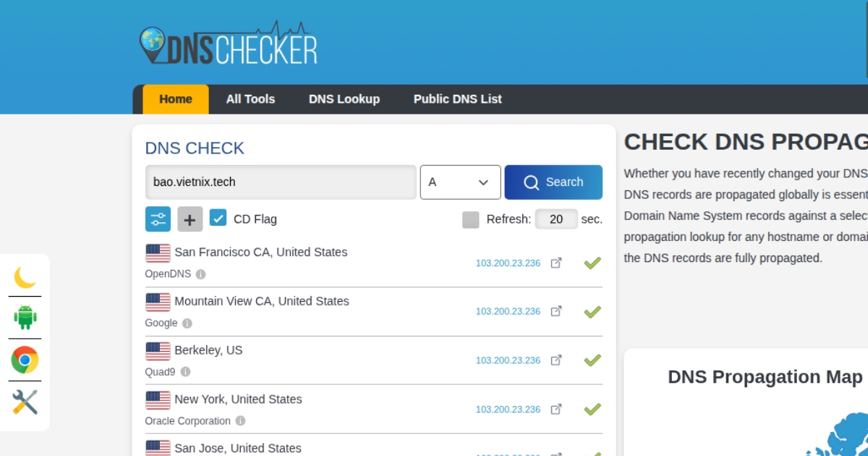Screen dimensions: 868x456
Task: Toggle dark mode moon icon
Action: 25,276
